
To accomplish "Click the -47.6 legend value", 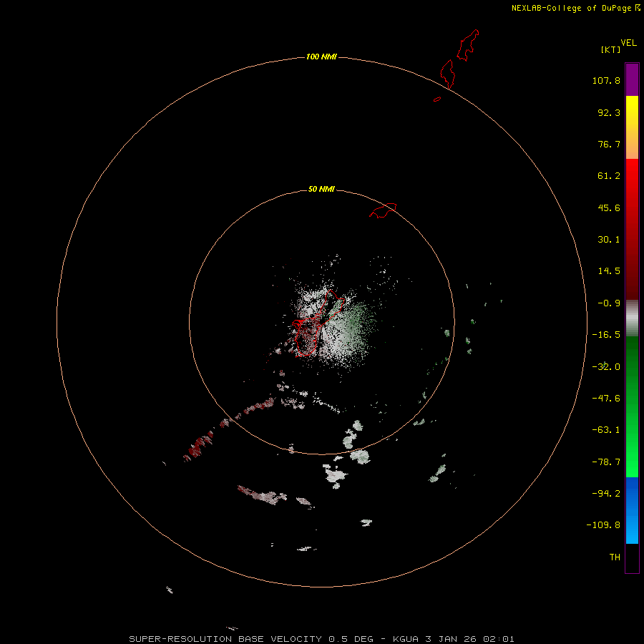I will click(x=606, y=399).
